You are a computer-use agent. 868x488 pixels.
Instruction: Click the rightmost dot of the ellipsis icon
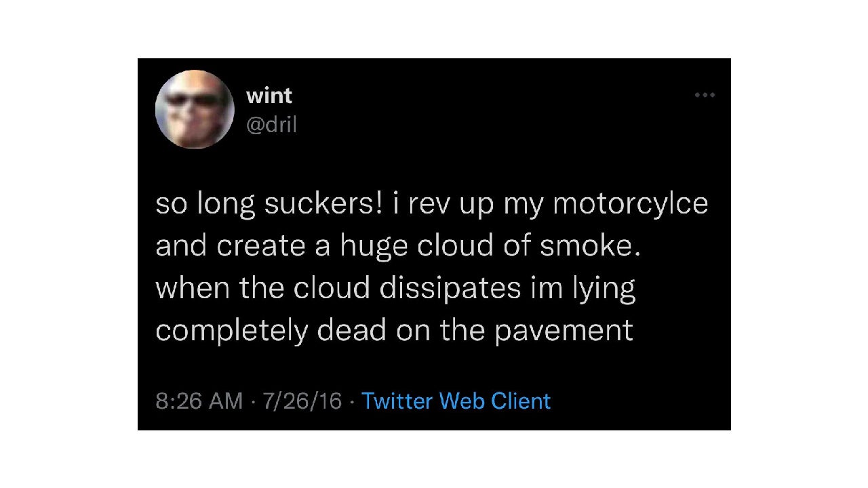pyautogui.click(x=712, y=95)
